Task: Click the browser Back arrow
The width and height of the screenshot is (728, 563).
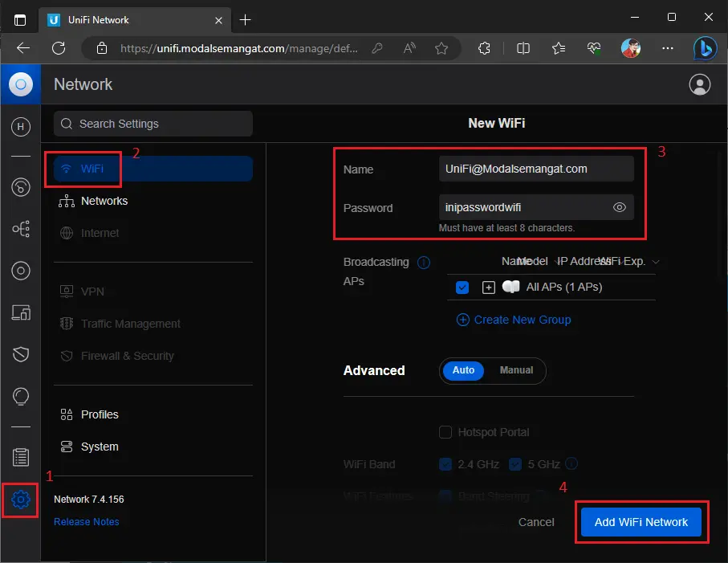Action: [22, 48]
